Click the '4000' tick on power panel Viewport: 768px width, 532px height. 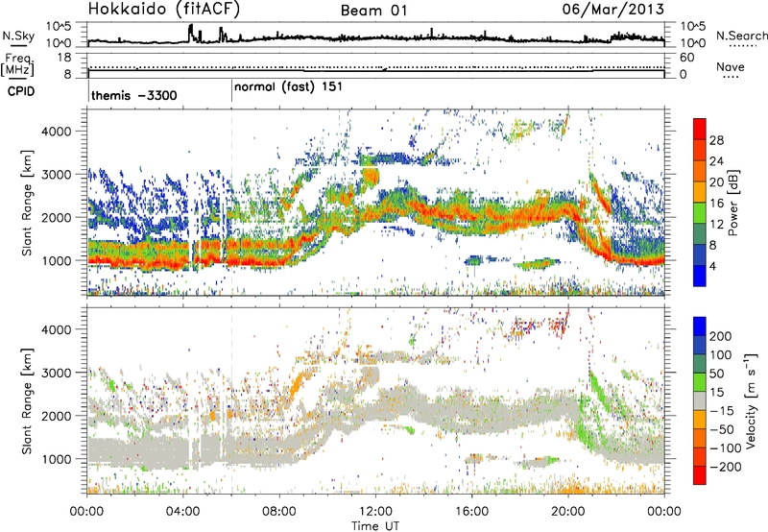point(56,131)
